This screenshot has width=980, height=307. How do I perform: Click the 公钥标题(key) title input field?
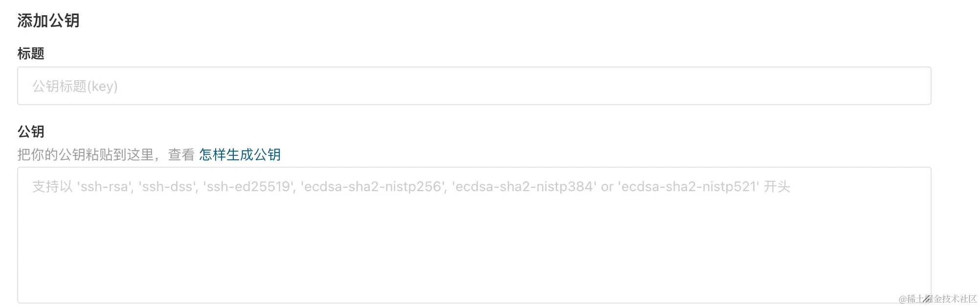point(473,86)
